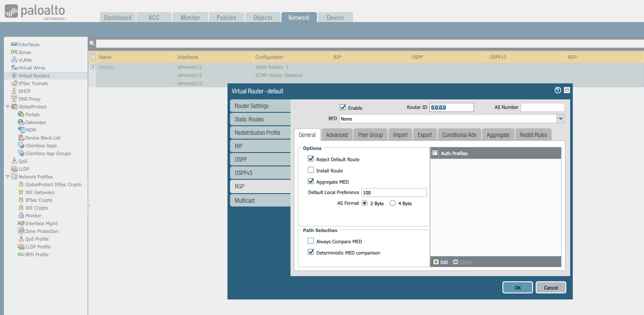Open the Redist Rules tab

(x=533, y=135)
